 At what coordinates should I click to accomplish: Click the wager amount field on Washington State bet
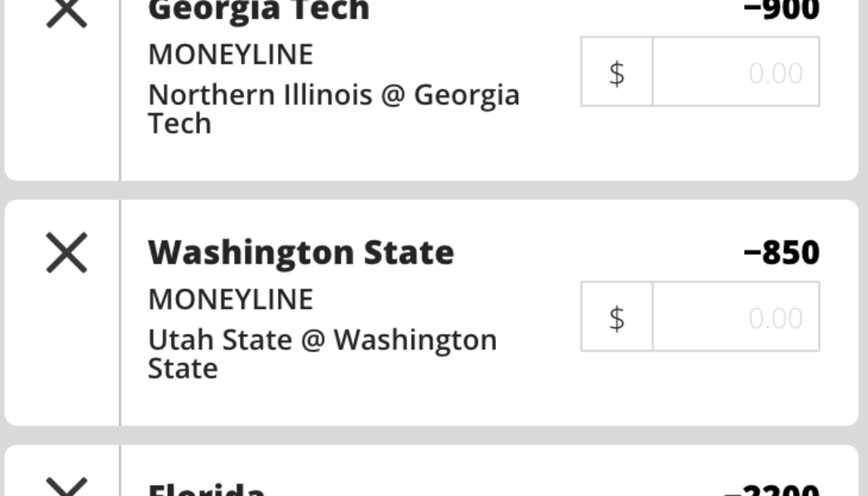(x=736, y=316)
